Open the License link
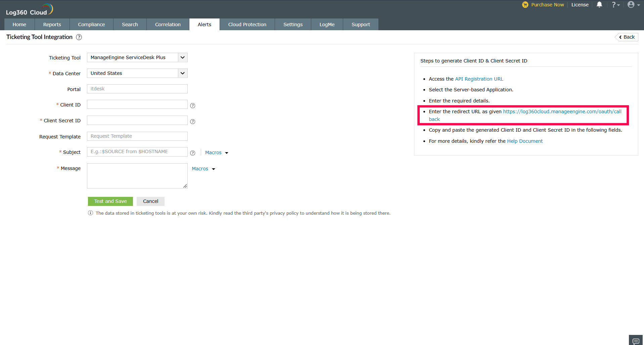 (x=580, y=5)
